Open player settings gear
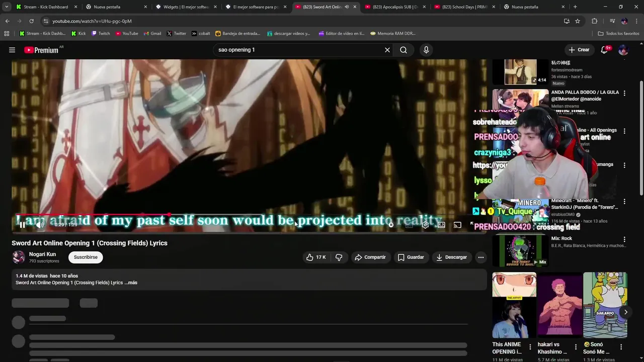 click(425, 225)
